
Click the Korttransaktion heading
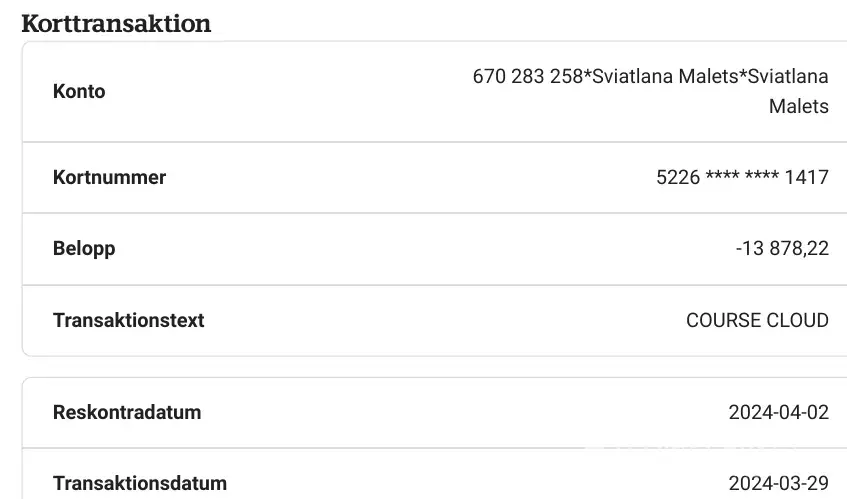[x=116, y=24]
